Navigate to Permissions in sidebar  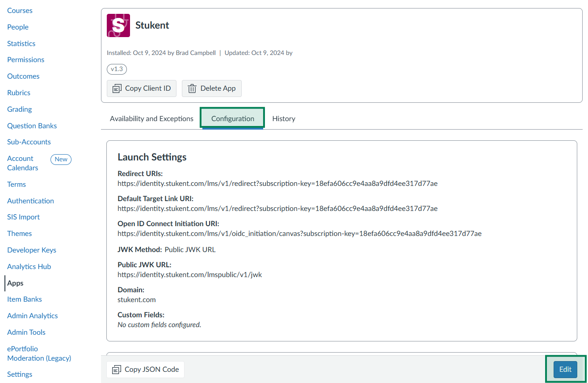coord(25,60)
